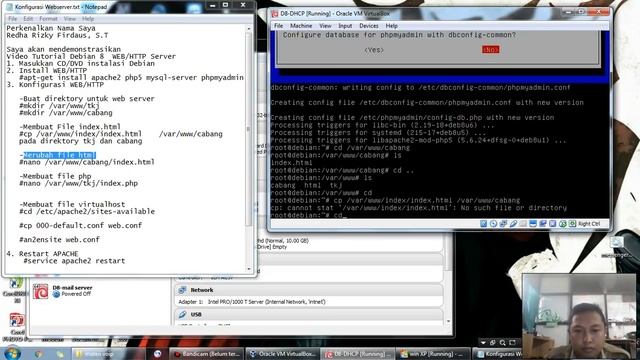Click the round icon left of Bandicam taskbar button
This screenshot has width=640, height=360.
pos(158,354)
